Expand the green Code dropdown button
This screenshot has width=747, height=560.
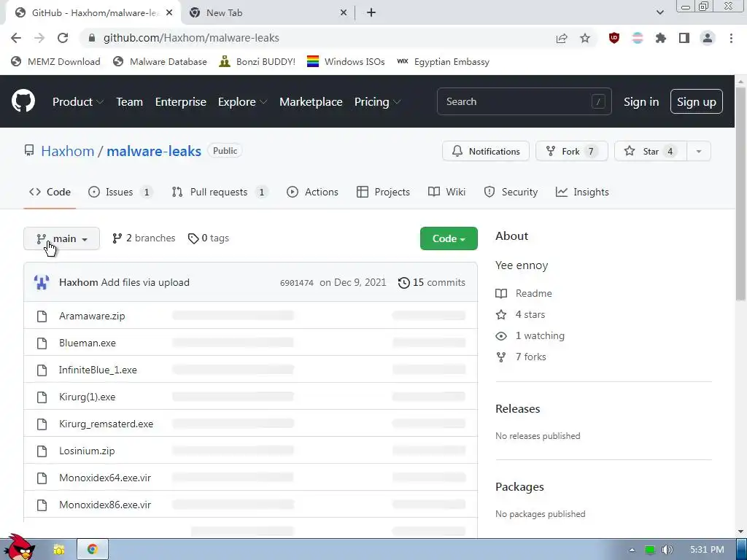pyautogui.click(x=449, y=238)
